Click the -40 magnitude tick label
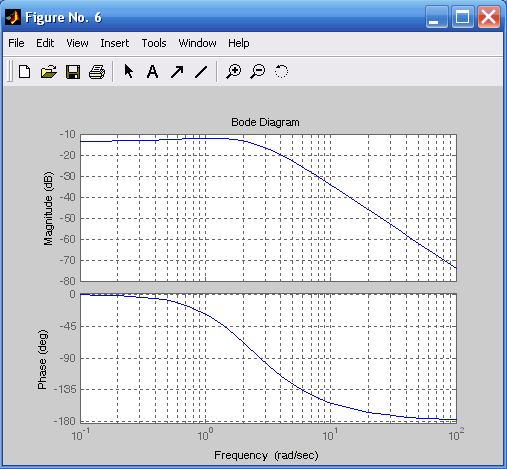This screenshot has height=469, width=507. tap(68, 197)
